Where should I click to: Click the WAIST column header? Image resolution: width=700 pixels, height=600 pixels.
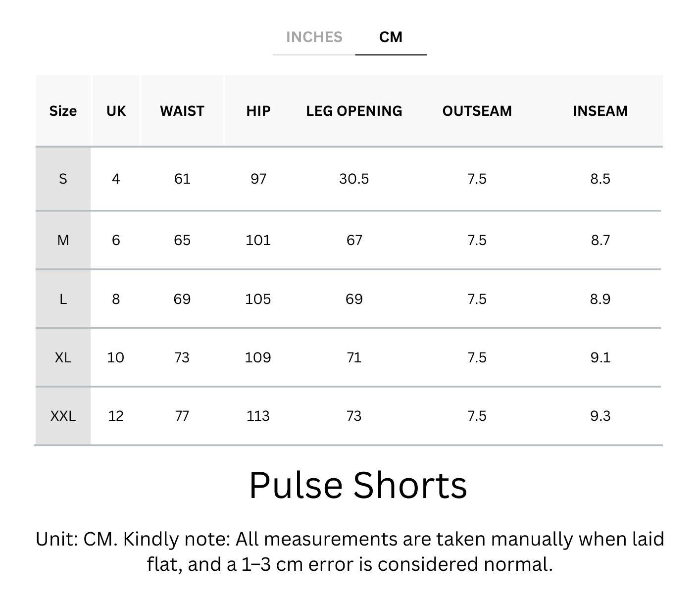[182, 111]
